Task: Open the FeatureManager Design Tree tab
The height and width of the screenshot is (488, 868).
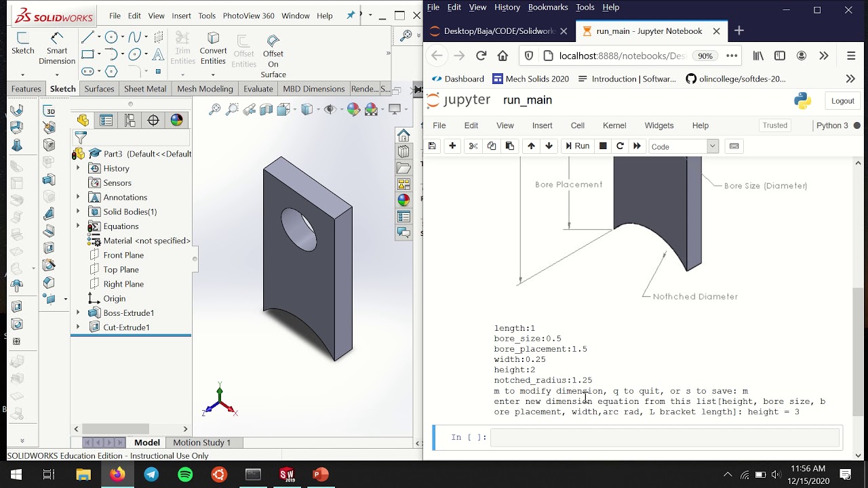Action: click(83, 120)
